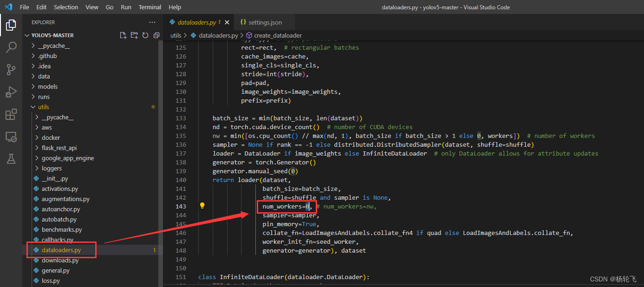Click utils in the breadcrumb path
Image resolution: width=644 pixels, height=287 pixels.
(176, 35)
